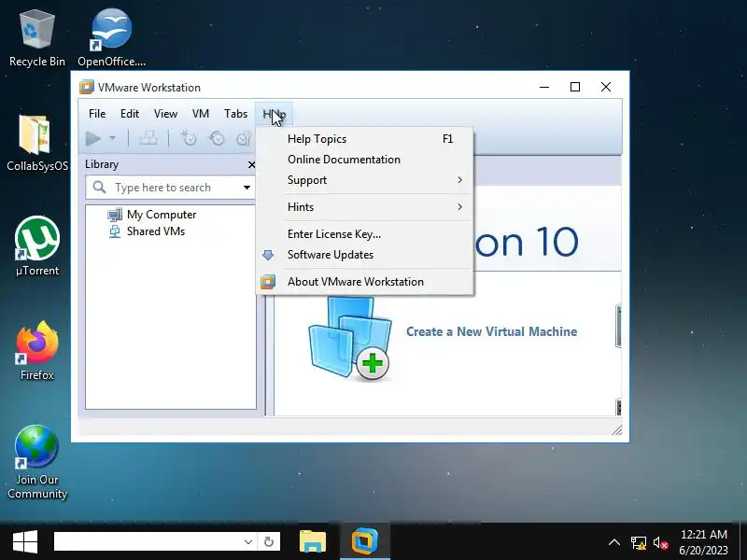Click the revert to snapshot toolbar icon
This screenshot has height=560, width=747.
(217, 138)
